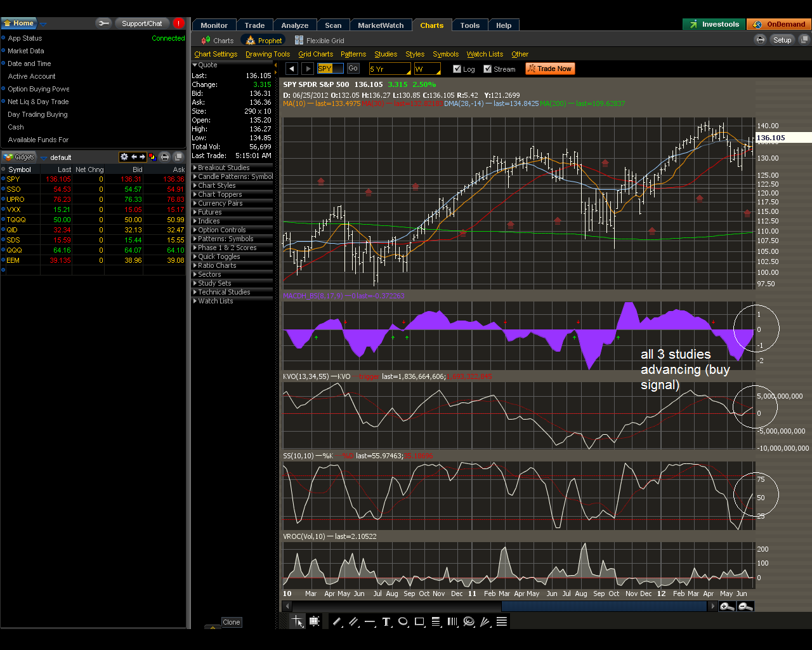Toggle the Log scale checkbox
The image size is (812, 650).
point(457,69)
